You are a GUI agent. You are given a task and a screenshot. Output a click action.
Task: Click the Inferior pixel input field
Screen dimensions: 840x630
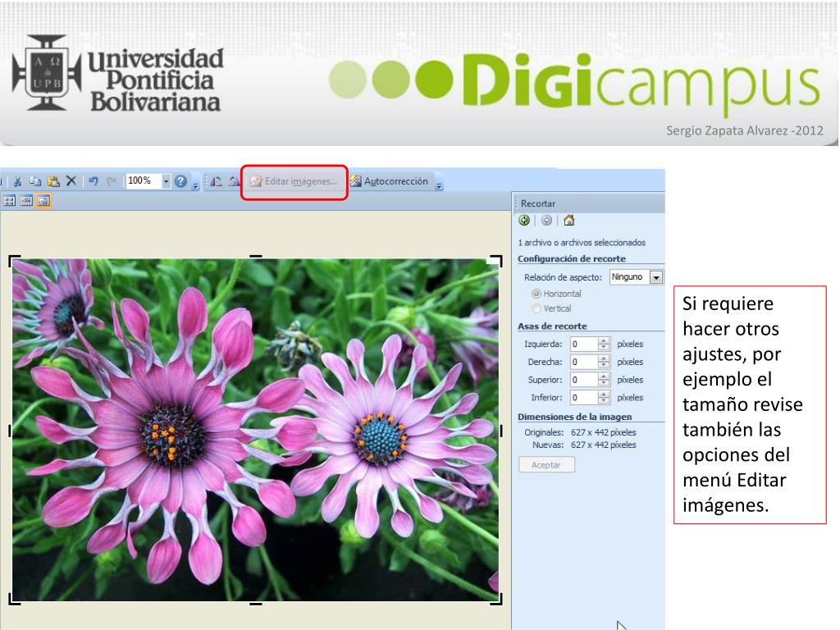coord(583,398)
